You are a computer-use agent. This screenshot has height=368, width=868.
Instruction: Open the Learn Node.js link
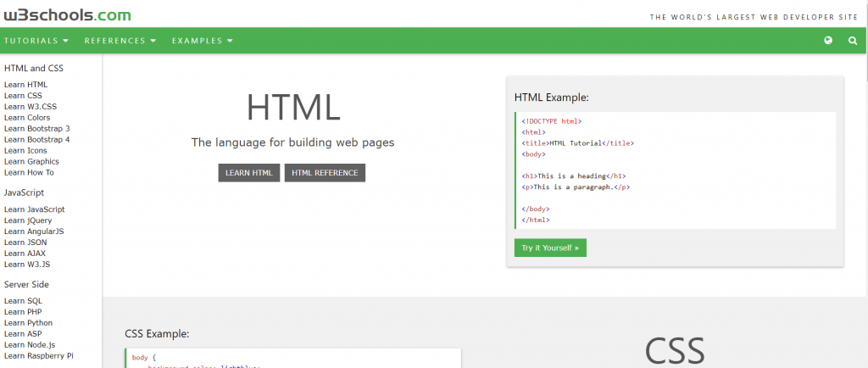(30, 345)
